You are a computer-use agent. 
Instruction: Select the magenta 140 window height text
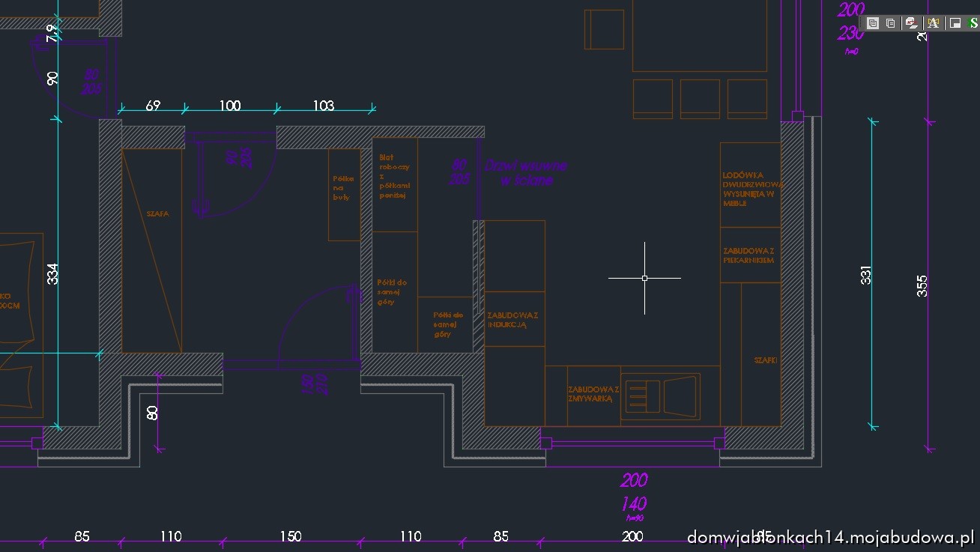633,503
